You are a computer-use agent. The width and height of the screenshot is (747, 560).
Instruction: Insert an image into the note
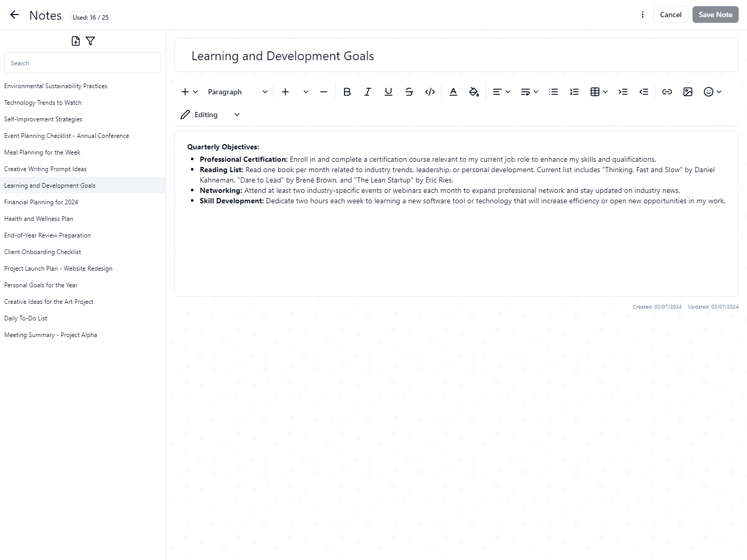[x=688, y=92]
